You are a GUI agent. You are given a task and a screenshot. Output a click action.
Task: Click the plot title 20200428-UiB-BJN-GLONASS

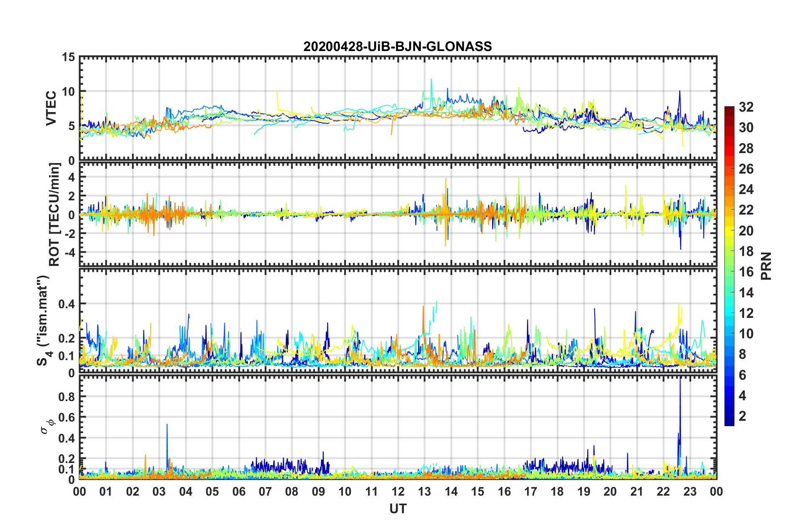pos(398,46)
